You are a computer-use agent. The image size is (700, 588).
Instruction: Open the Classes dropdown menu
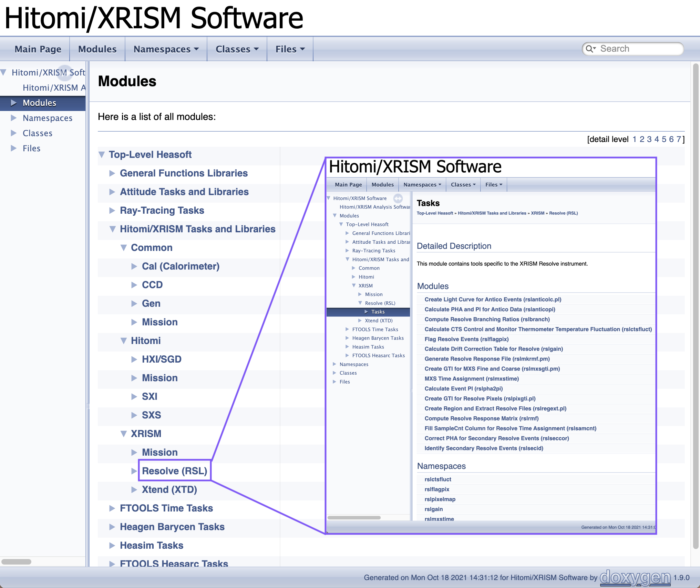[x=237, y=49]
